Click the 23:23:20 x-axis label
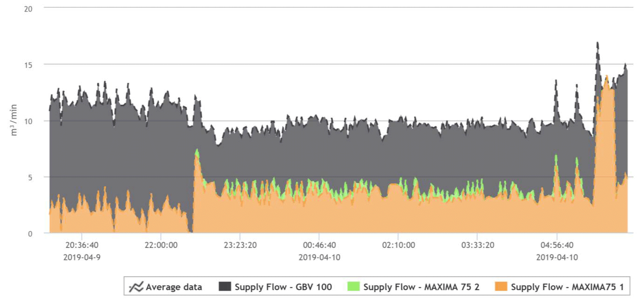 point(240,245)
